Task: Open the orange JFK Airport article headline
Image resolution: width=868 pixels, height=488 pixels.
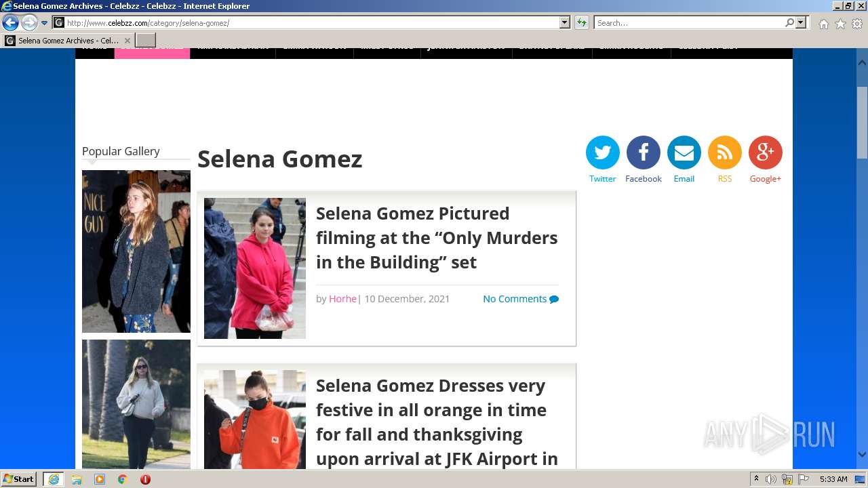Action: [x=437, y=422]
